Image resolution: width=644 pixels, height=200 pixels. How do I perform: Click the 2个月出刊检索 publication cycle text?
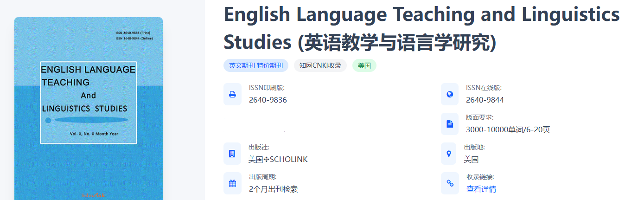click(273, 189)
